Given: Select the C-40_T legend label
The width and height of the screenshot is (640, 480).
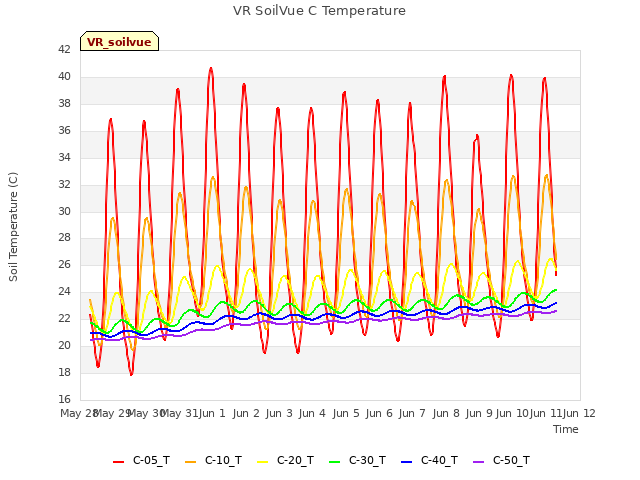Looking at the screenshot, I should click(440, 460).
